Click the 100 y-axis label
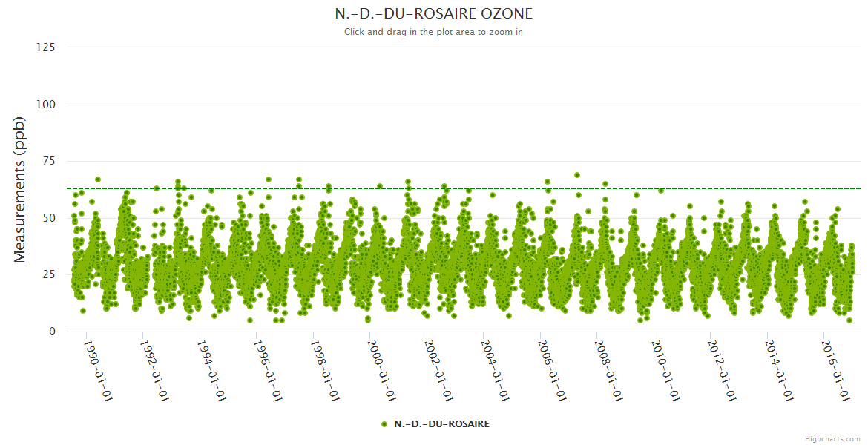Image resolution: width=868 pixels, height=445 pixels. [45, 105]
